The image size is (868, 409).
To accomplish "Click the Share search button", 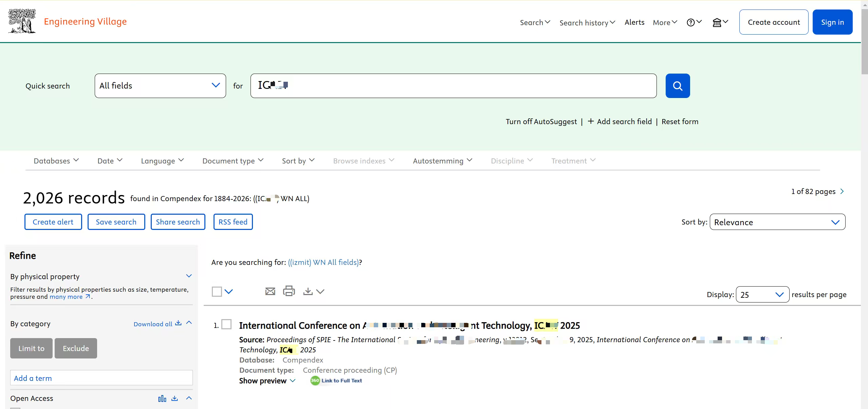I will pyautogui.click(x=178, y=222).
